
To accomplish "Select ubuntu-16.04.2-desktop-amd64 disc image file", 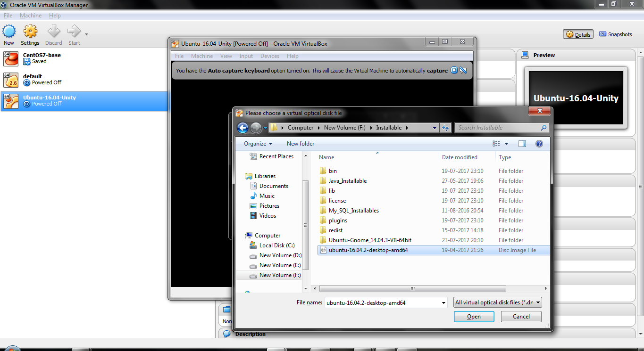I will click(434, 250).
